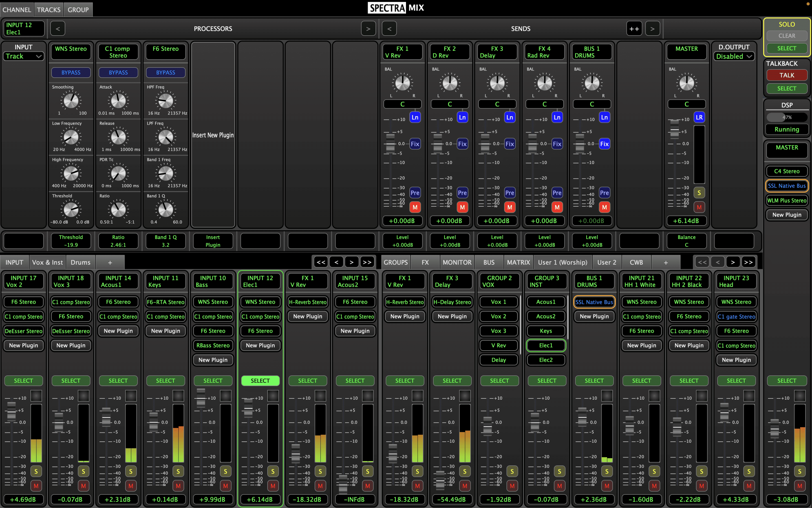Toggle Pre on the FX 3 Delay send

click(x=509, y=193)
